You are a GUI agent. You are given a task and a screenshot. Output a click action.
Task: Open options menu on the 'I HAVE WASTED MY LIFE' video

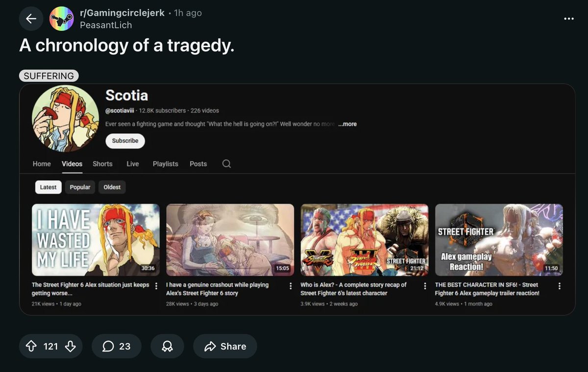pyautogui.click(x=156, y=286)
